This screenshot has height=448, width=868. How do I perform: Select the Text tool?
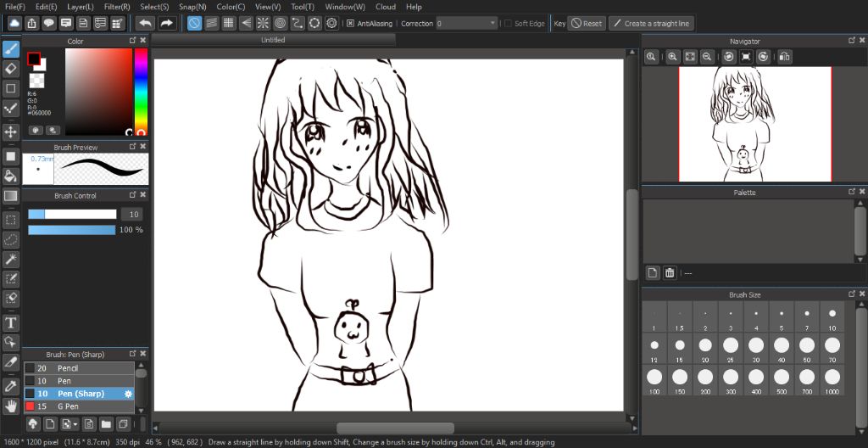click(10, 322)
